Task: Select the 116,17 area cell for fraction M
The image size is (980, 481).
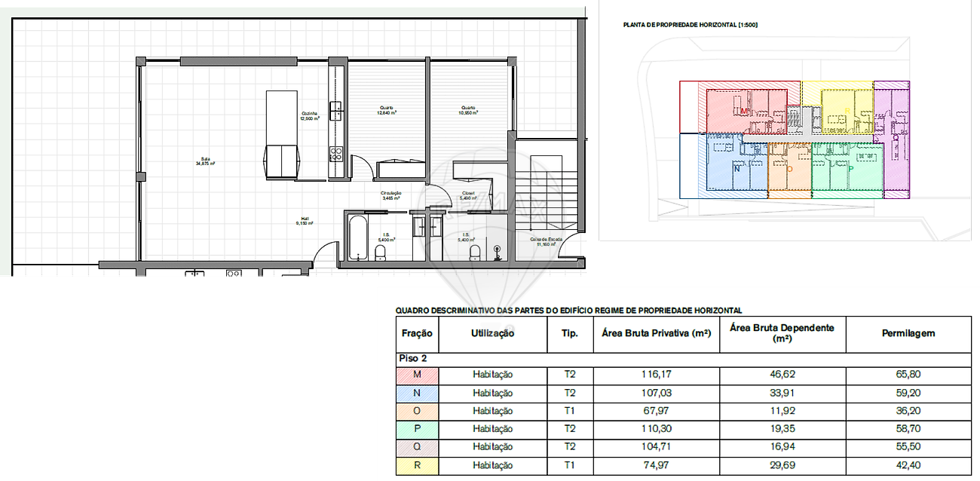Action: [657, 375]
